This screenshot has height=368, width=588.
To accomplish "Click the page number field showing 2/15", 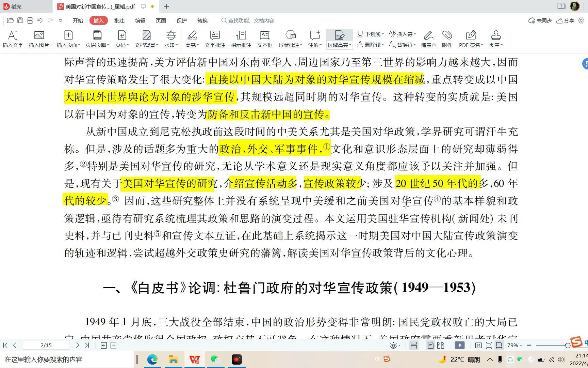I will (x=46, y=345).
